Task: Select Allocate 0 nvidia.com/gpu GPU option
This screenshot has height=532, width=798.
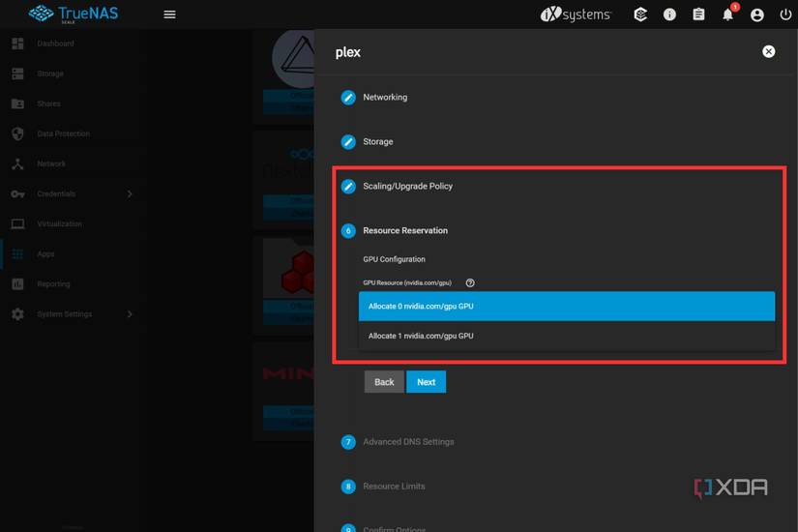Action: coord(567,306)
